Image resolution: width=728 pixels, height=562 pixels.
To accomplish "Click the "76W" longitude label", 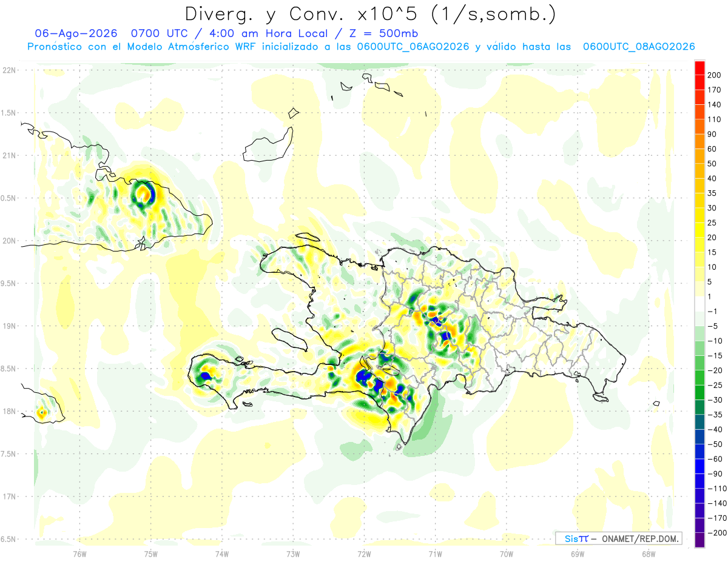I will coord(79,554).
